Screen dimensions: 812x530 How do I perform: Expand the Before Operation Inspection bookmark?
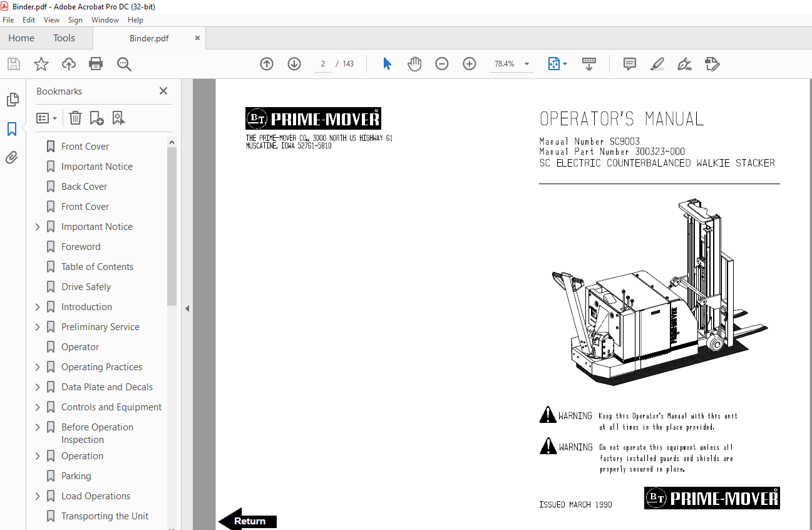[x=38, y=427]
